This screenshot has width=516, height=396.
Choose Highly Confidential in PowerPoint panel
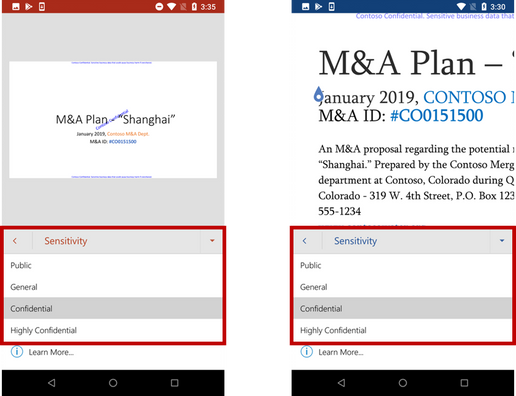tap(113, 330)
